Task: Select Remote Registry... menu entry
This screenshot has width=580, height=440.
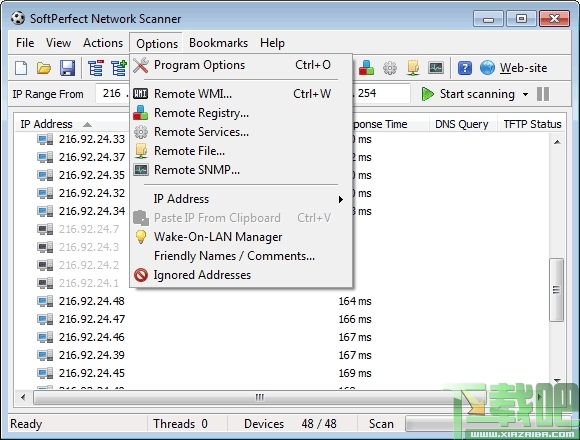Action: click(x=240, y=113)
